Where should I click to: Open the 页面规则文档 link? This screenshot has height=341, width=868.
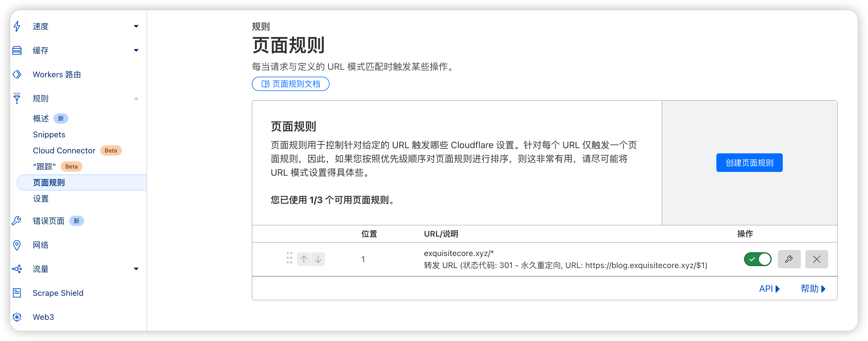tap(290, 84)
